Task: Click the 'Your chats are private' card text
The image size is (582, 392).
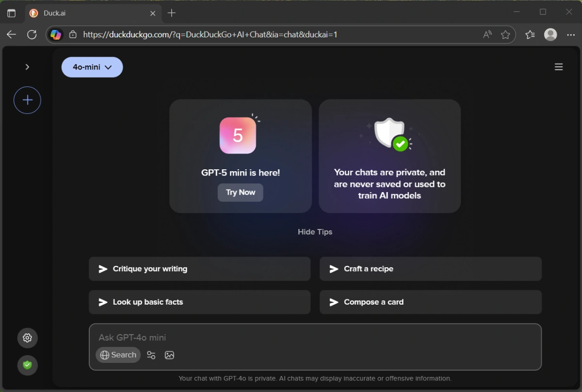Action: click(x=389, y=184)
